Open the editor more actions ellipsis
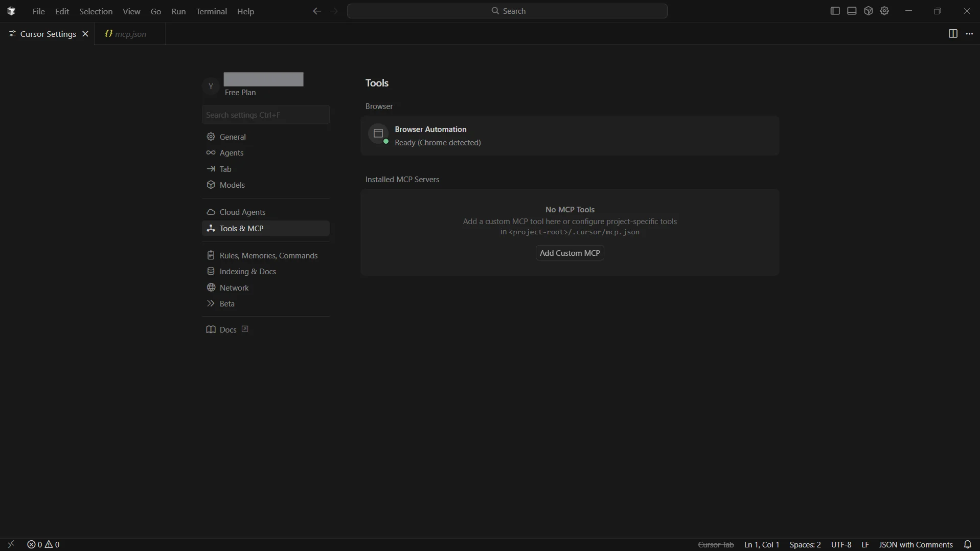Screen dimensions: 980x551 969,34
